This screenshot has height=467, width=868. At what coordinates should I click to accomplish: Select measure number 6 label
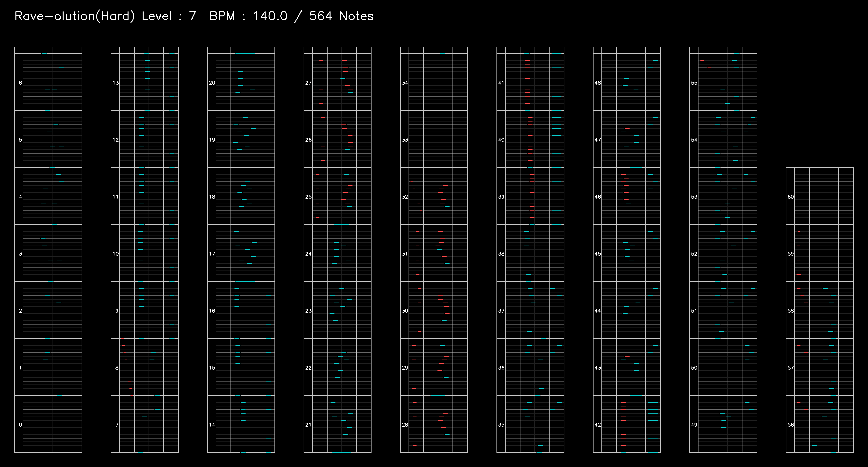pos(21,83)
